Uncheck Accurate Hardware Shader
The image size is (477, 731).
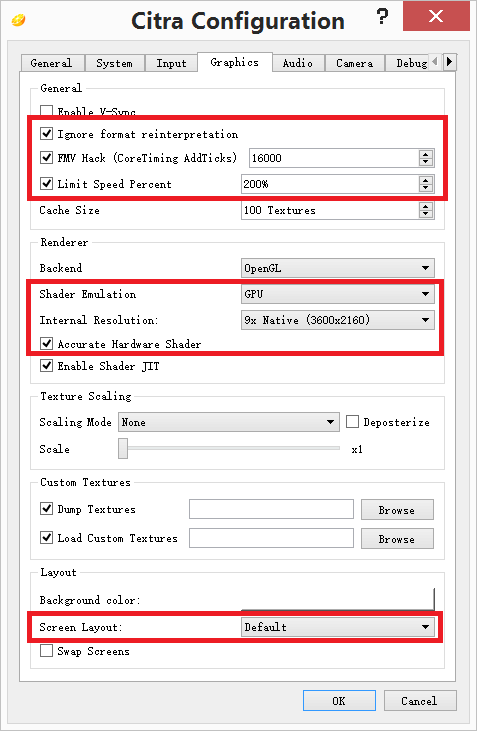point(47,344)
